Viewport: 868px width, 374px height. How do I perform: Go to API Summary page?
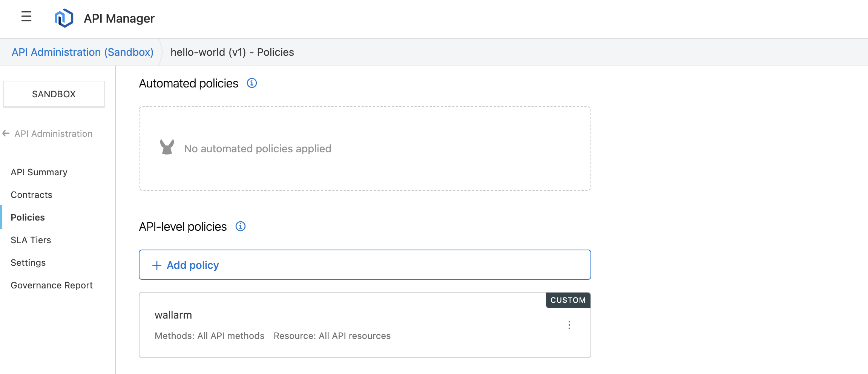pos(39,172)
